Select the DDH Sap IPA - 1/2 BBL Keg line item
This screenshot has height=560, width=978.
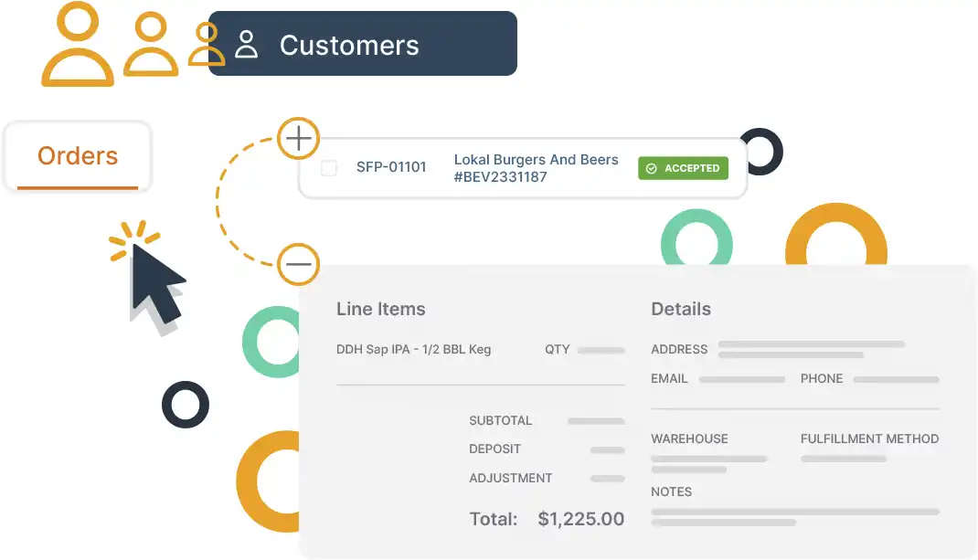click(x=413, y=349)
